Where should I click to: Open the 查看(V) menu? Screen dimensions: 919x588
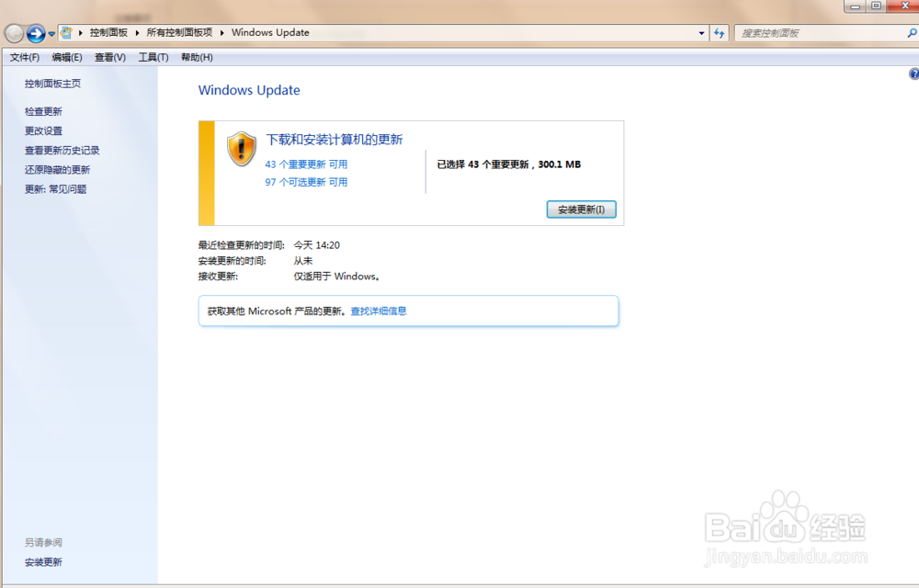110,57
